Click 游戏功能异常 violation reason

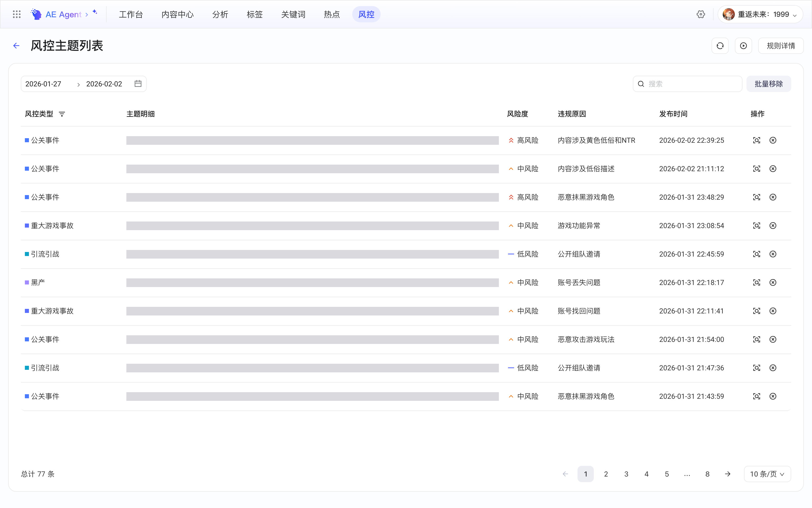click(x=579, y=226)
